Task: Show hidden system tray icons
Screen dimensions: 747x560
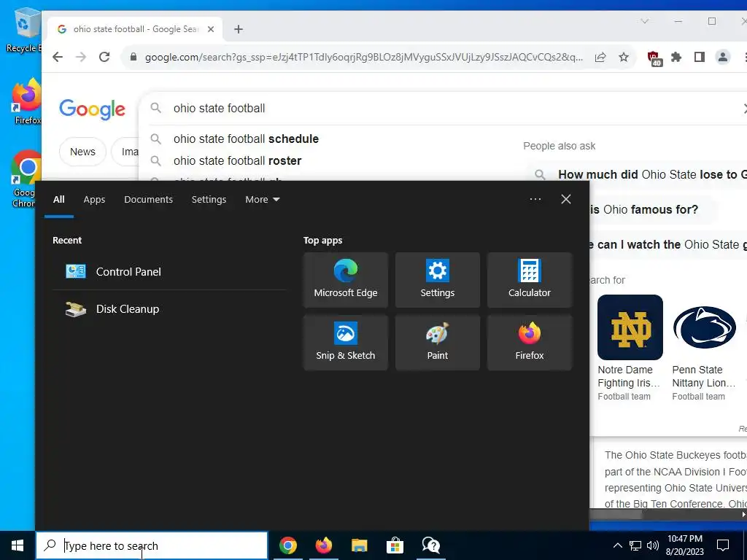Action: (x=617, y=545)
